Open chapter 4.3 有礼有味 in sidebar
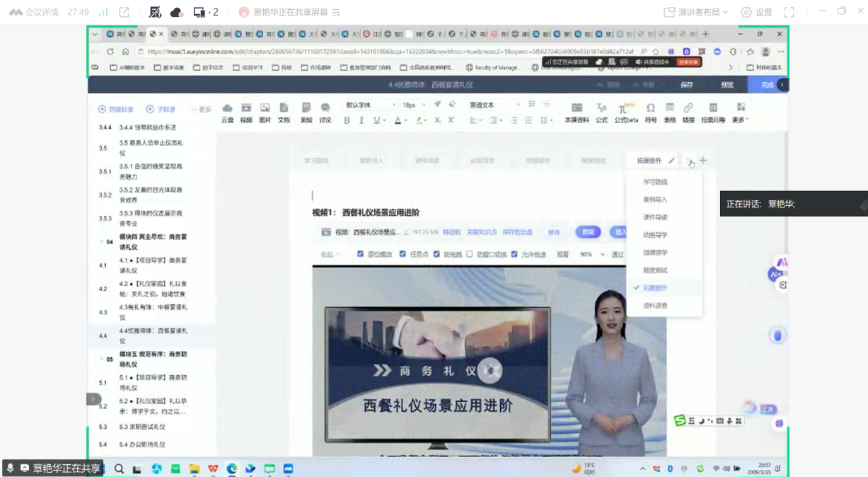Screen dimensions: 868x477 pos(153,312)
